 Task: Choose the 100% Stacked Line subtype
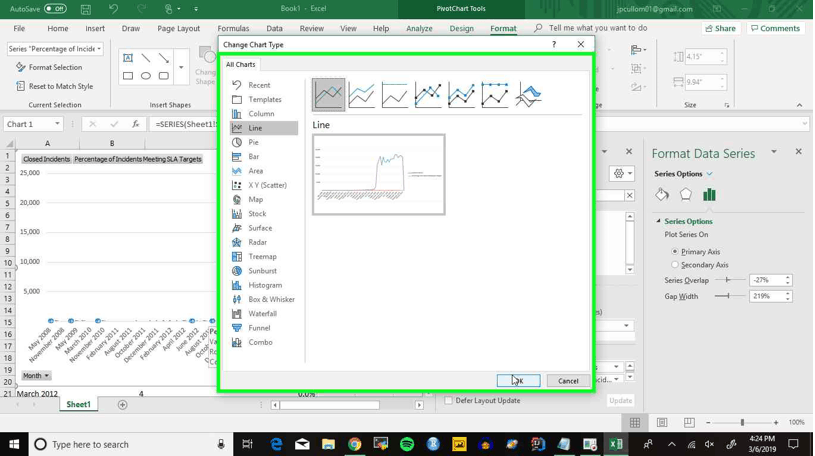(x=395, y=95)
